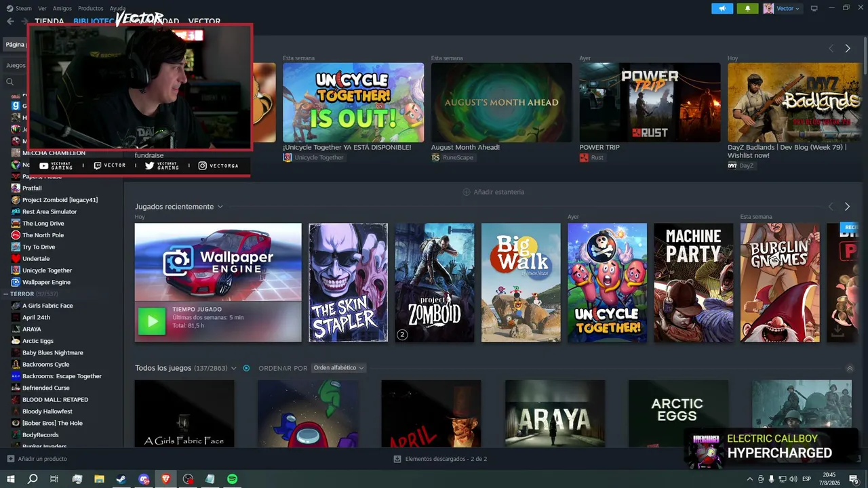868x488 pixels.
Task: Open The Skin Stapler game cover
Action: (348, 283)
